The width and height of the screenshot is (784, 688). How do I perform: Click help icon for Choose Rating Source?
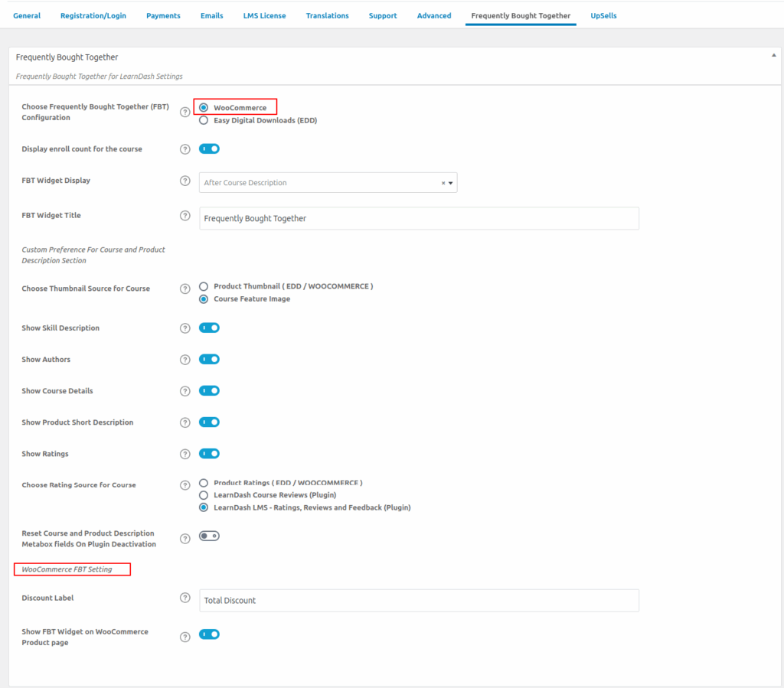click(x=185, y=485)
